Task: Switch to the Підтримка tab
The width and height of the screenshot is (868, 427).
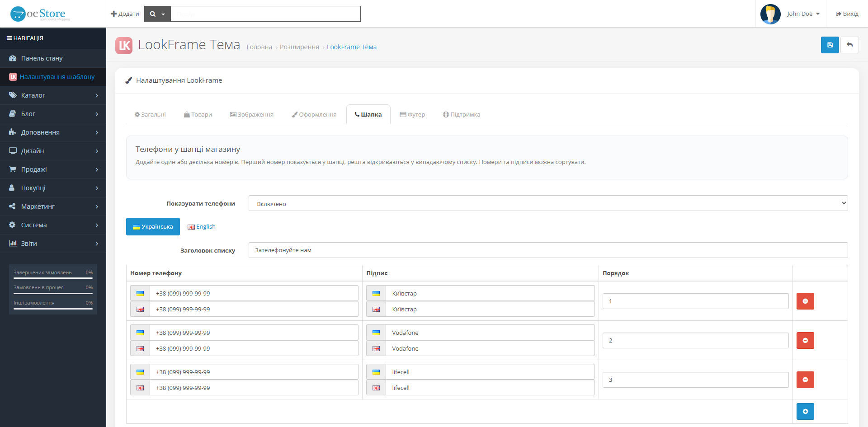Action: click(462, 115)
